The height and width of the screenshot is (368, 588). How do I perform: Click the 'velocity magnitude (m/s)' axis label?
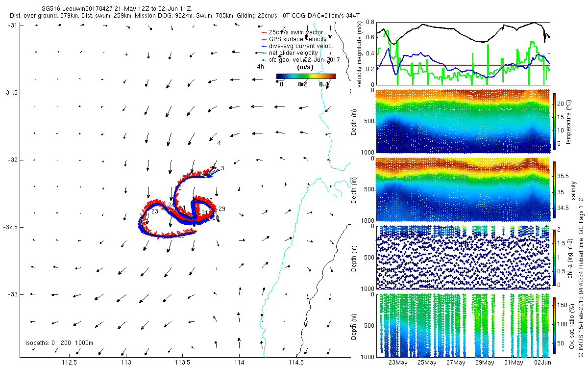359,54
